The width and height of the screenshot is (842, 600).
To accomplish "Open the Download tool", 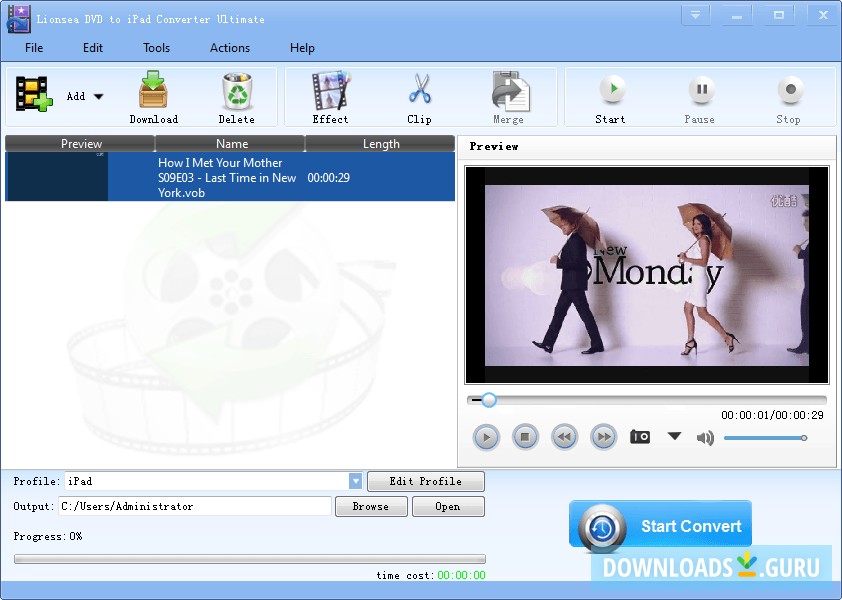I will click(152, 90).
